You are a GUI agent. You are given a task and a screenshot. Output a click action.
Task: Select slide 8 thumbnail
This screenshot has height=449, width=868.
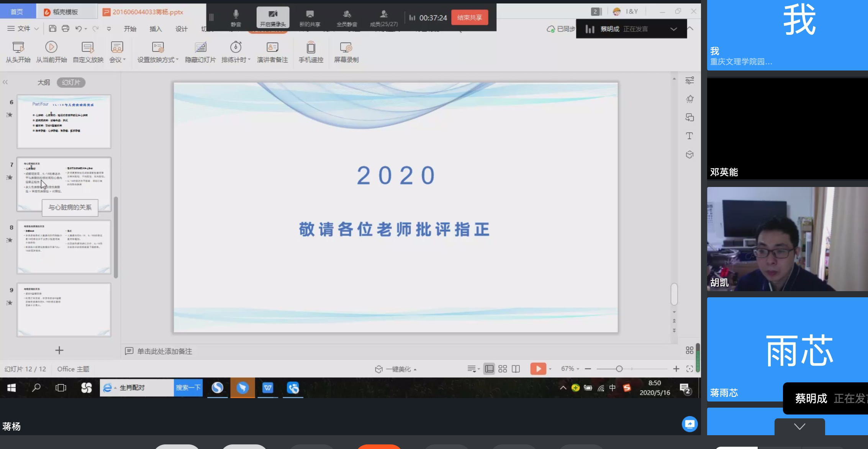(64, 246)
